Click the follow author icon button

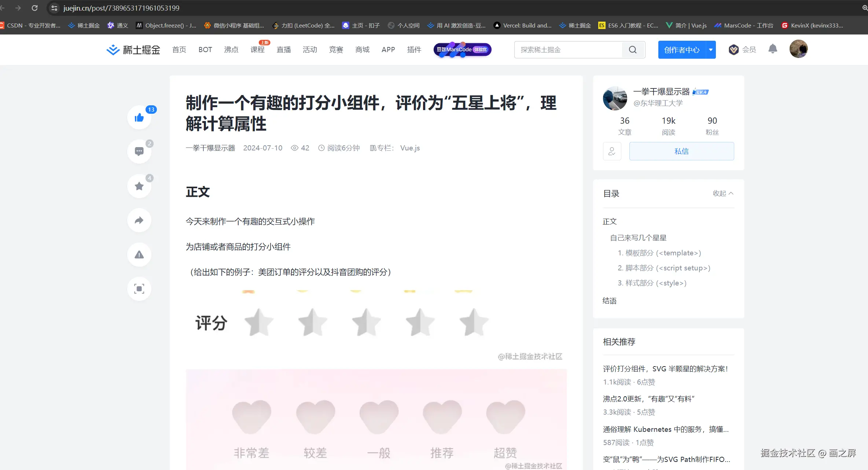(612, 151)
